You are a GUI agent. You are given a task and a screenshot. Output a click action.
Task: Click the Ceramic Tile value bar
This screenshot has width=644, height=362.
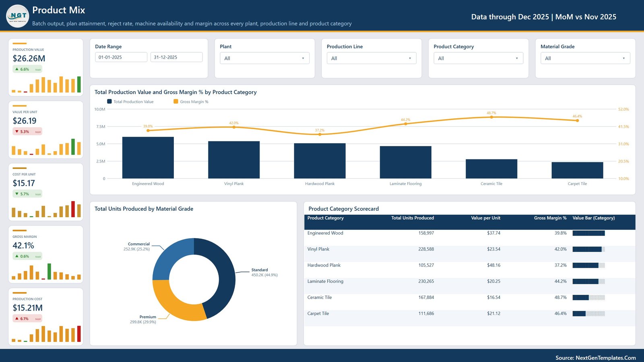point(588,298)
